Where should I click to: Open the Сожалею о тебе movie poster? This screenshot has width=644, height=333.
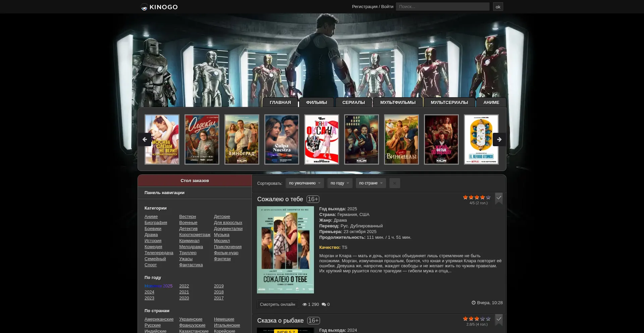click(285, 250)
